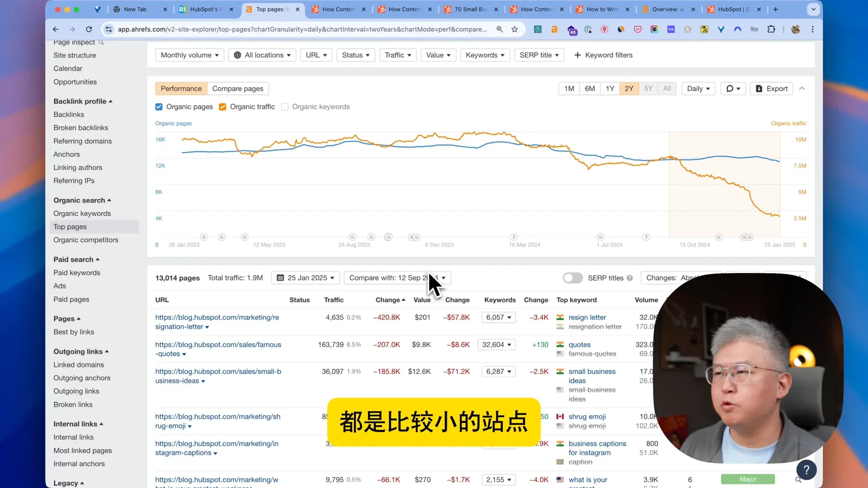Sort by Change column header
Image resolution: width=868 pixels, height=488 pixels.
pyautogui.click(x=390, y=300)
